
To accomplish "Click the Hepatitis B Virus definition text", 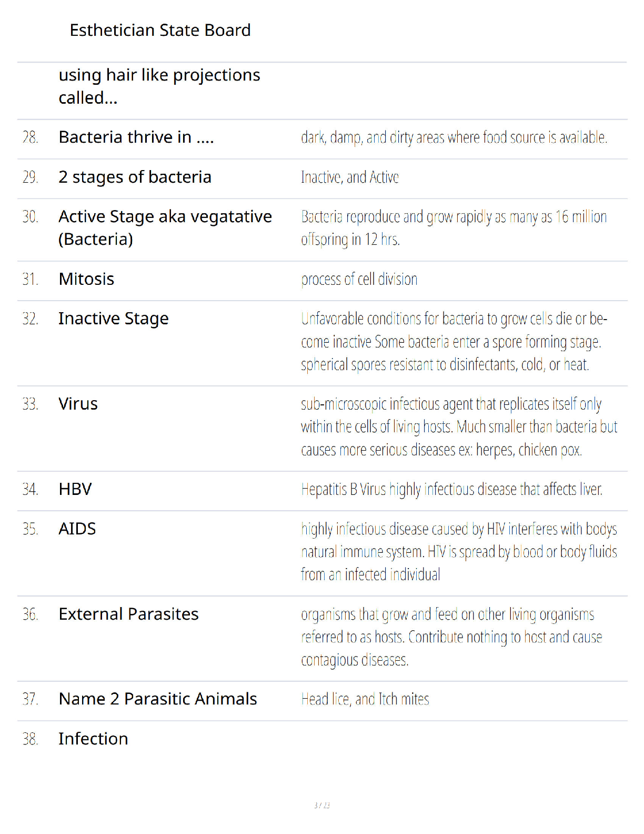I will pos(452,489).
